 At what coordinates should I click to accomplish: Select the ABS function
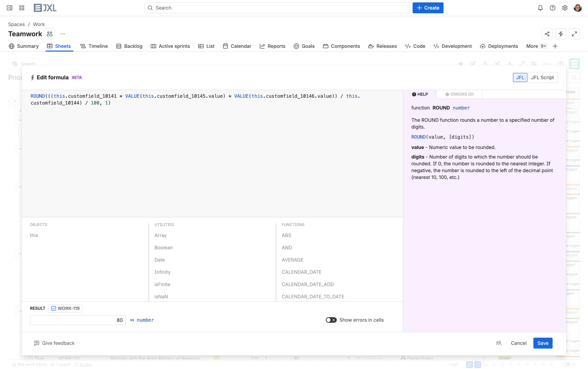point(287,235)
